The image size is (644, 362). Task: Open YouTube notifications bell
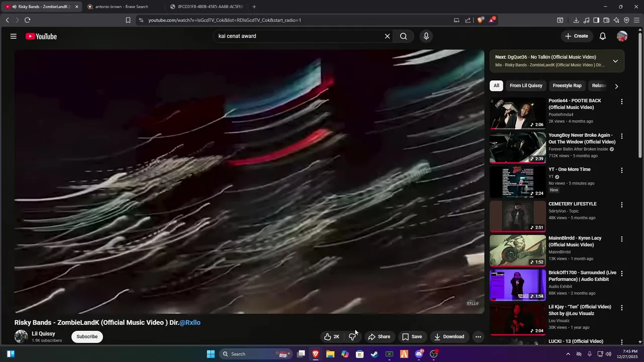coord(603,36)
